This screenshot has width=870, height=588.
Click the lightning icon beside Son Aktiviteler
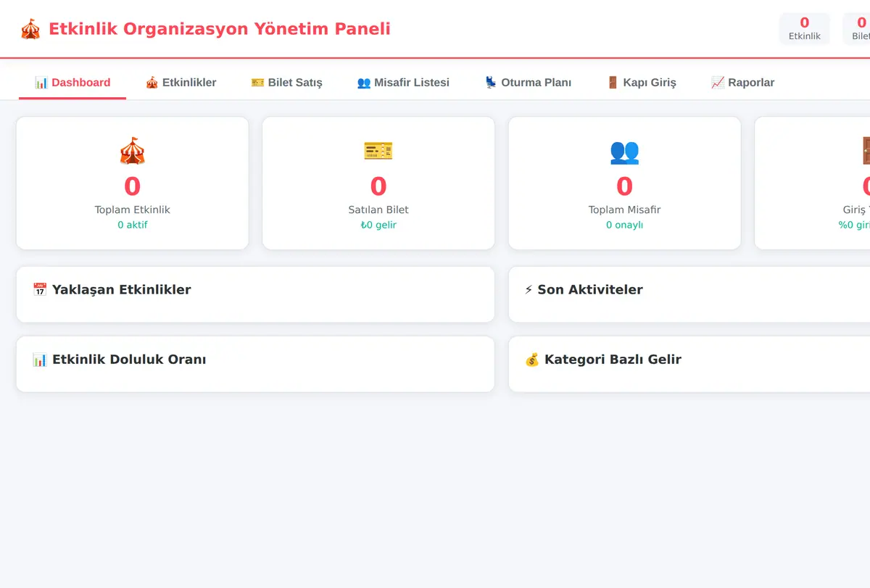(529, 290)
